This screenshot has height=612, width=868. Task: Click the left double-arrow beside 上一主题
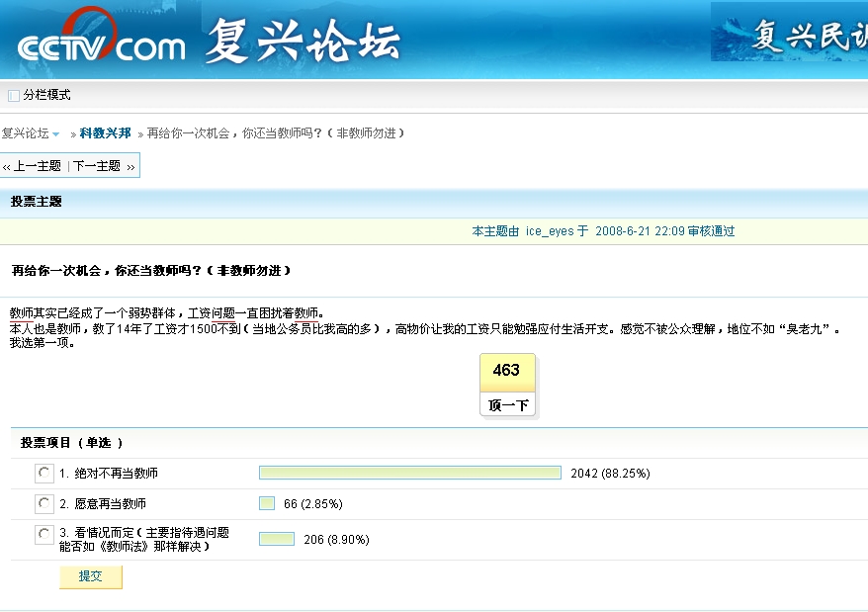(x=6, y=167)
